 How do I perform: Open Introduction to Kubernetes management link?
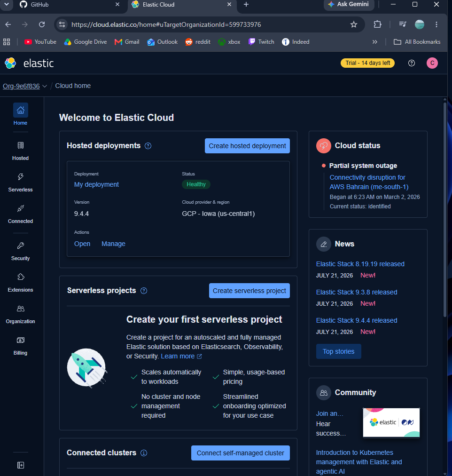point(359,462)
